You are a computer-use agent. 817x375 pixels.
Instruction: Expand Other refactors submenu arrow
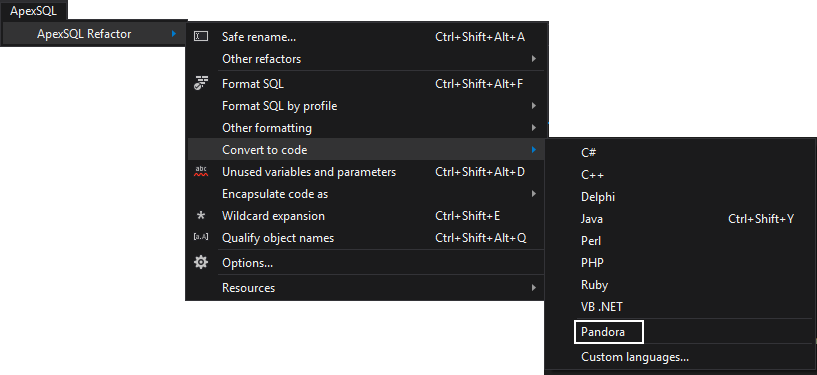534,59
